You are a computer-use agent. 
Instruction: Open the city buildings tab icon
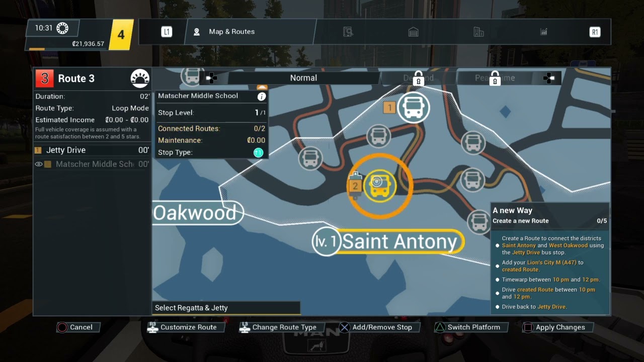point(478,32)
